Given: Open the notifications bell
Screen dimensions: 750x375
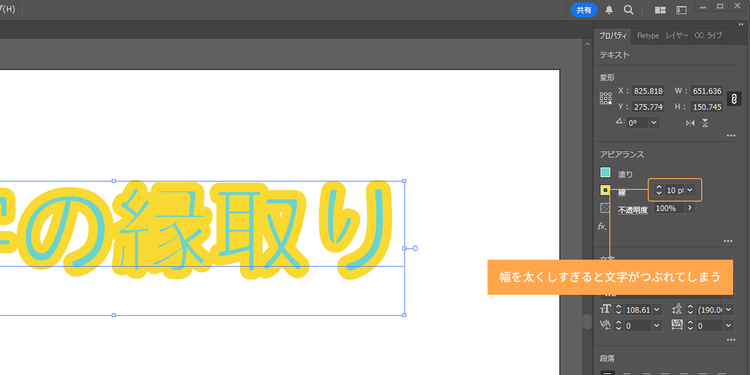Looking at the screenshot, I should pyautogui.click(x=609, y=10).
